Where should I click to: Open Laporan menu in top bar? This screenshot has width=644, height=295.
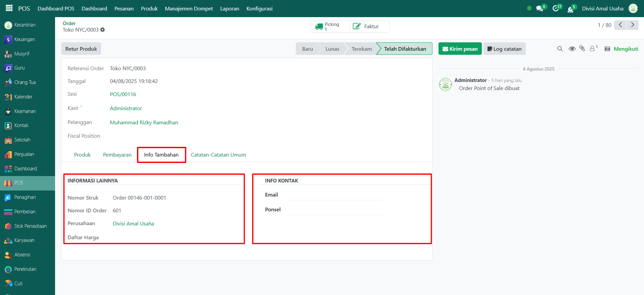pos(230,9)
